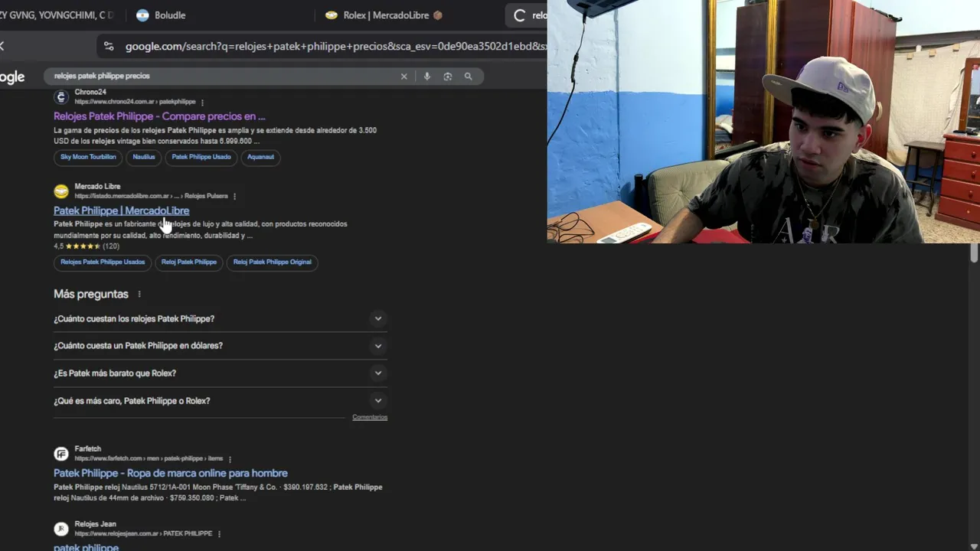Start voice search with the microphone icon
Image resolution: width=980 pixels, height=551 pixels.
426,77
